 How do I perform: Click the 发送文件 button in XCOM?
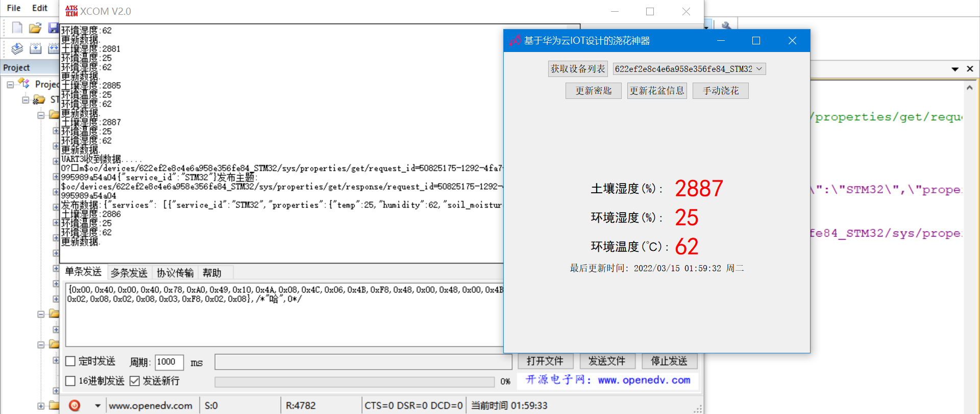coord(607,361)
